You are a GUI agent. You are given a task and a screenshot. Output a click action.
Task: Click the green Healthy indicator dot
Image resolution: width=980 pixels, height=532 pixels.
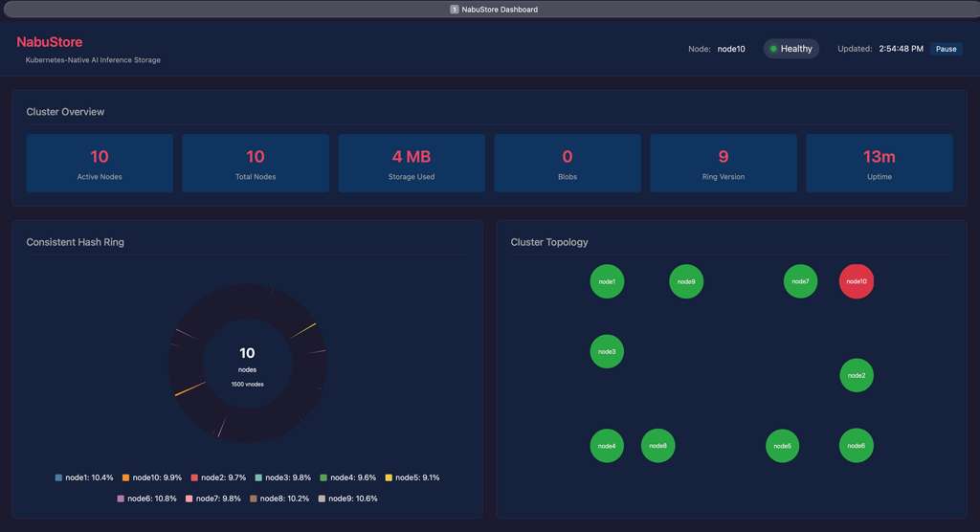coord(773,49)
